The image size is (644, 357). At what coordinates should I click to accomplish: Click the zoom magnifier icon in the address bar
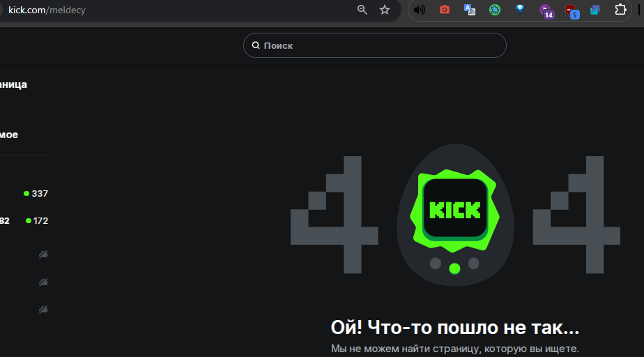point(362,10)
